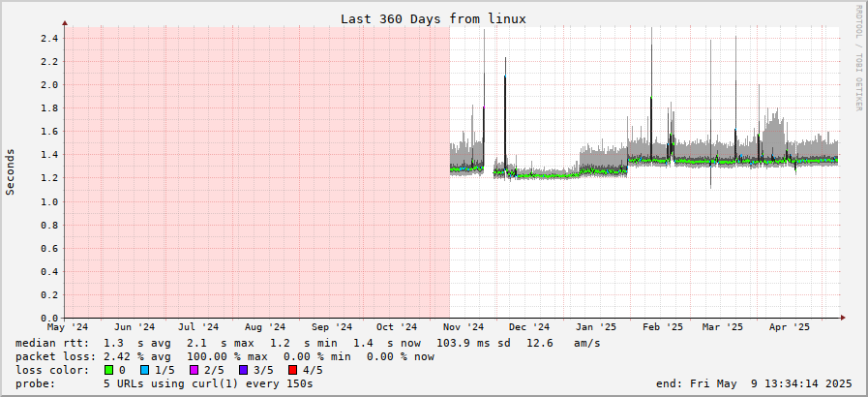Click the 'probe:' legend label
This screenshot has width=868, height=397.
(36, 383)
